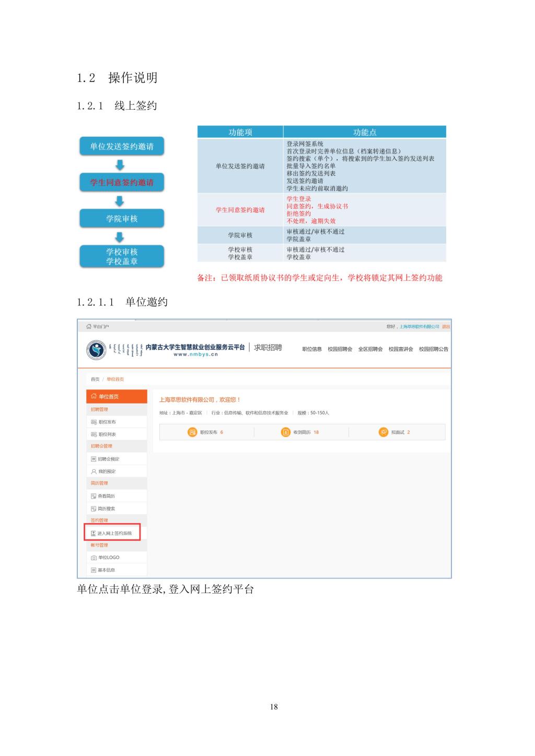Click the count 2 next to 拟面试

coord(409,432)
